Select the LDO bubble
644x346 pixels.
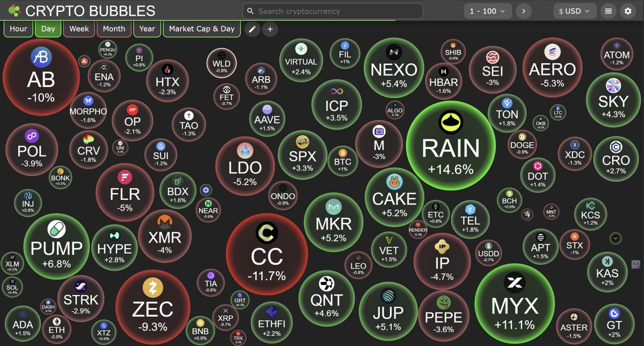point(245,165)
